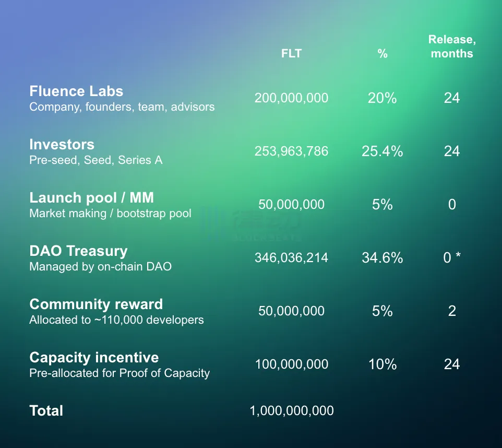Click the 346,036,214 DAO Treasury amount
Image resolution: width=502 pixels, height=448 pixels.
click(291, 257)
